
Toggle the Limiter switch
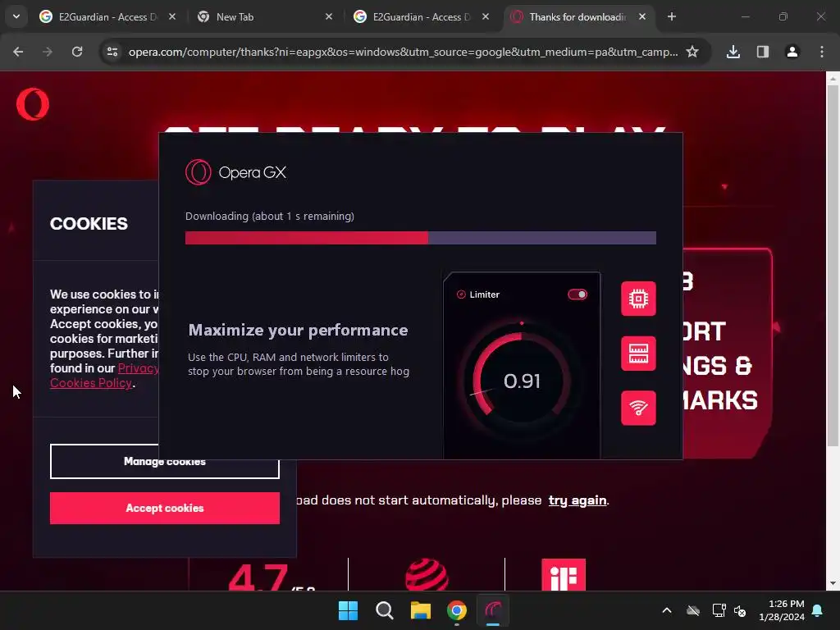pos(577,294)
